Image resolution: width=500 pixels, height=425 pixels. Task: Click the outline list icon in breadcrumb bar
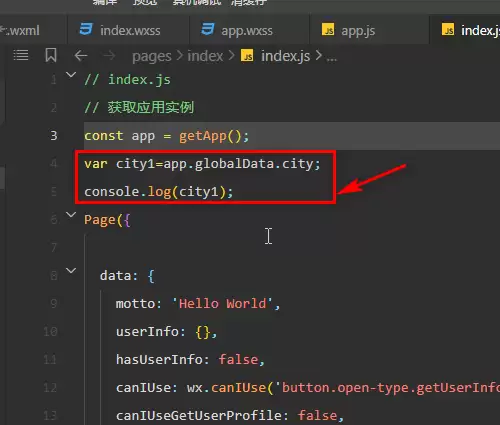[21, 55]
